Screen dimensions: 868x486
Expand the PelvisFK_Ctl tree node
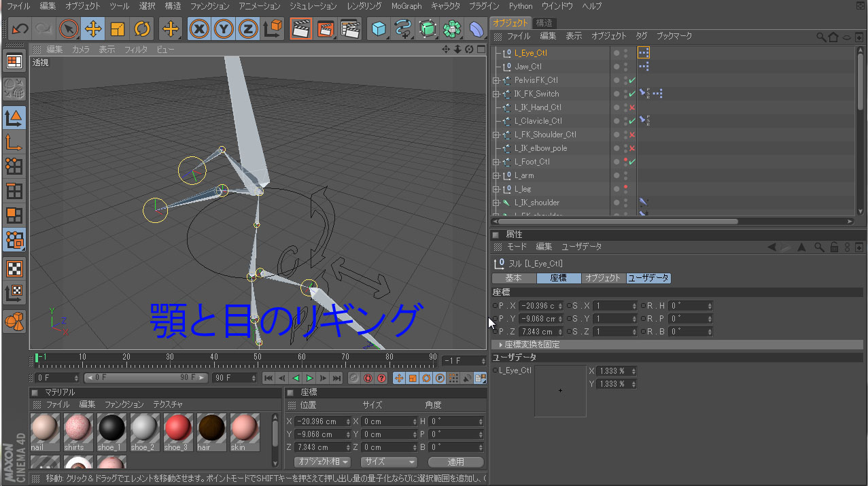tap(496, 80)
